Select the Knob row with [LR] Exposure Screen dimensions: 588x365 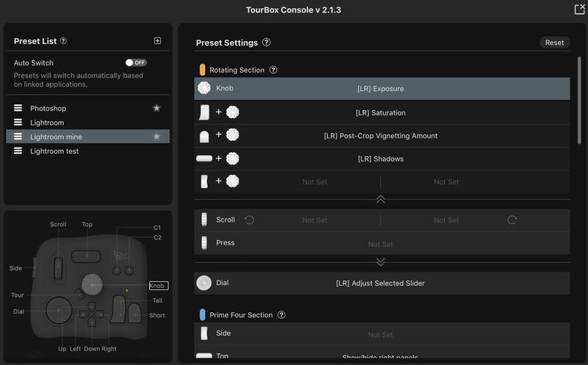click(381, 88)
